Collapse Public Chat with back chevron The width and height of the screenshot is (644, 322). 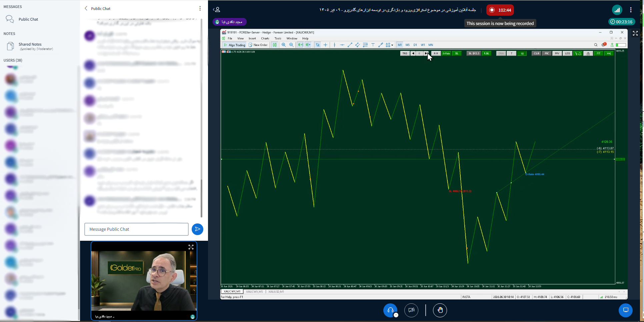click(86, 8)
